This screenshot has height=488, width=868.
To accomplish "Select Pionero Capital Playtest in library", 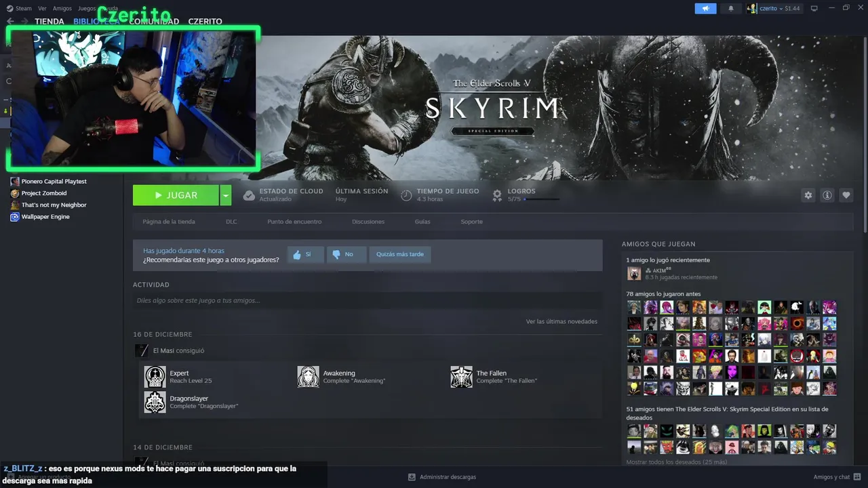I will pyautogui.click(x=54, y=182).
